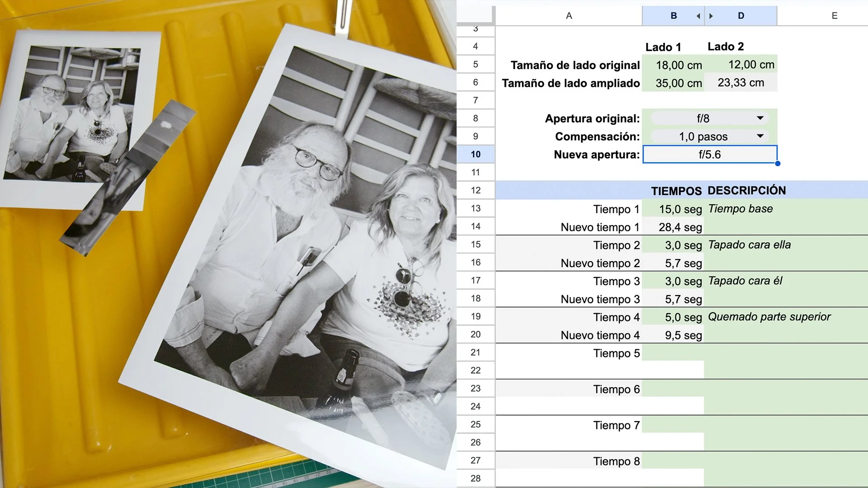The width and height of the screenshot is (868, 488).
Task: Click the Nuevo tiempo 4 label cell
Action: (x=569, y=335)
